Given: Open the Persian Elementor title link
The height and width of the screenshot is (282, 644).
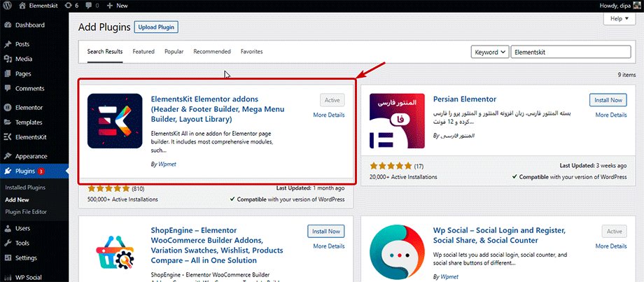Looking at the screenshot, I should 465,99.
